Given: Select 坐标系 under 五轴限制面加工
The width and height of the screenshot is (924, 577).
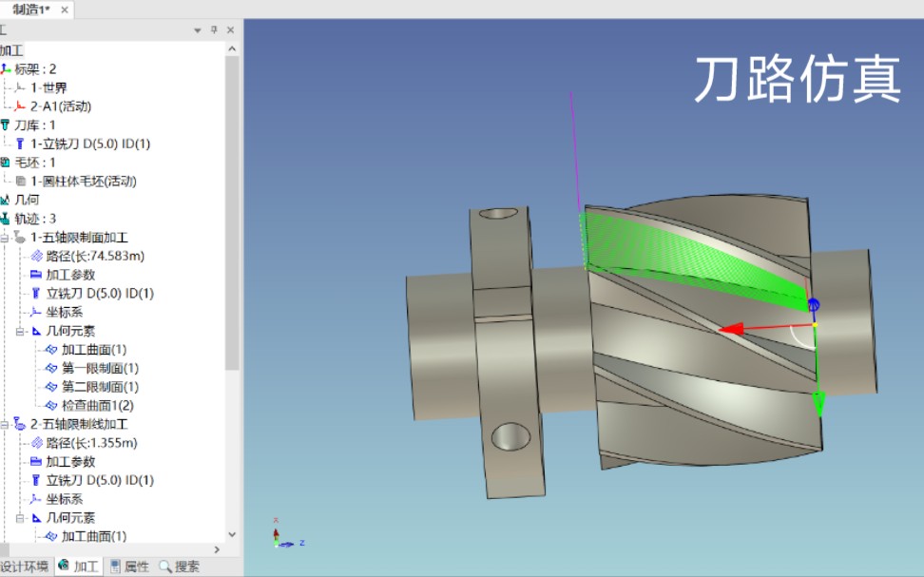Looking at the screenshot, I should pyautogui.click(x=65, y=313).
